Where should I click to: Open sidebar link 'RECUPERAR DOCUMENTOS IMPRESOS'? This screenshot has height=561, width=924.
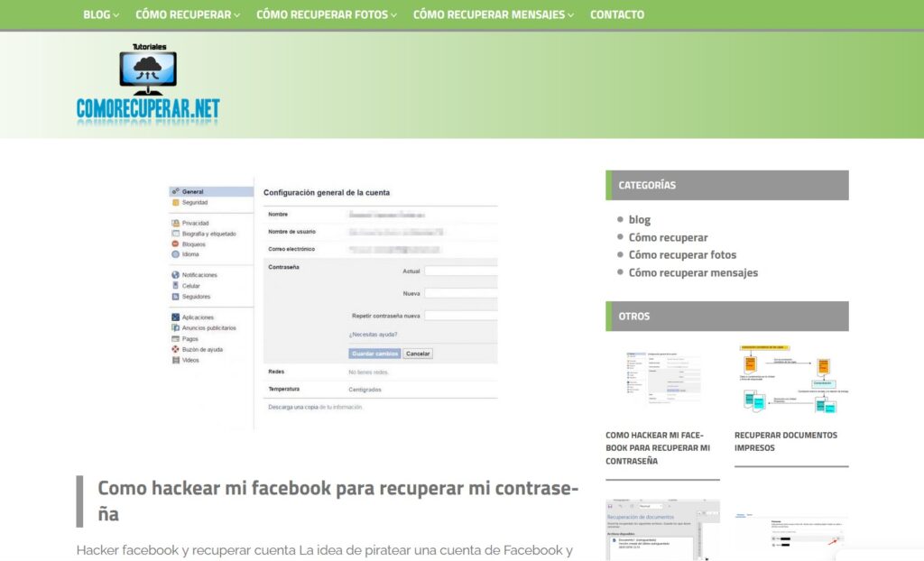click(x=786, y=441)
